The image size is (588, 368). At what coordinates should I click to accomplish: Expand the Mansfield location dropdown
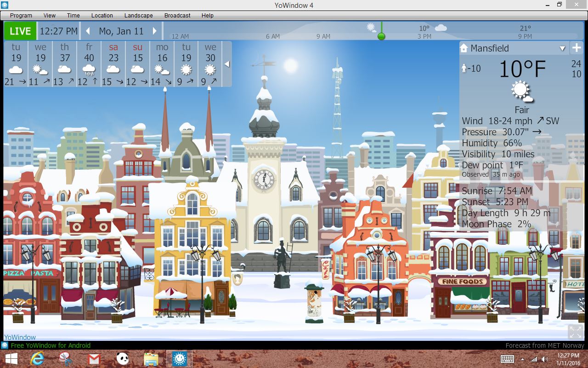pyautogui.click(x=562, y=48)
